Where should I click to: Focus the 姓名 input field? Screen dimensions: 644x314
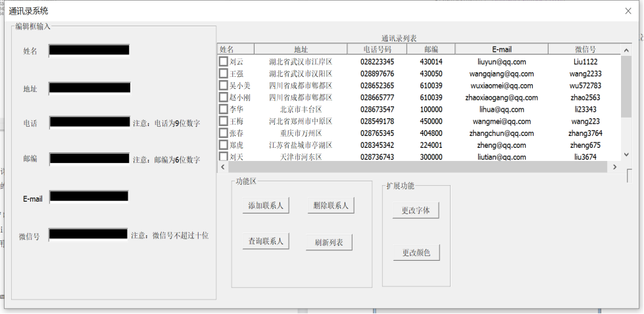click(x=89, y=51)
